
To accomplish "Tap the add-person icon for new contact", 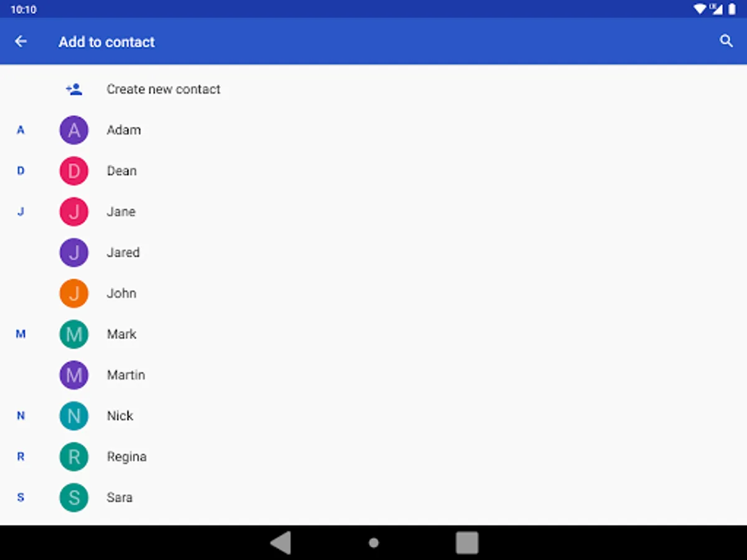I will coord(74,89).
